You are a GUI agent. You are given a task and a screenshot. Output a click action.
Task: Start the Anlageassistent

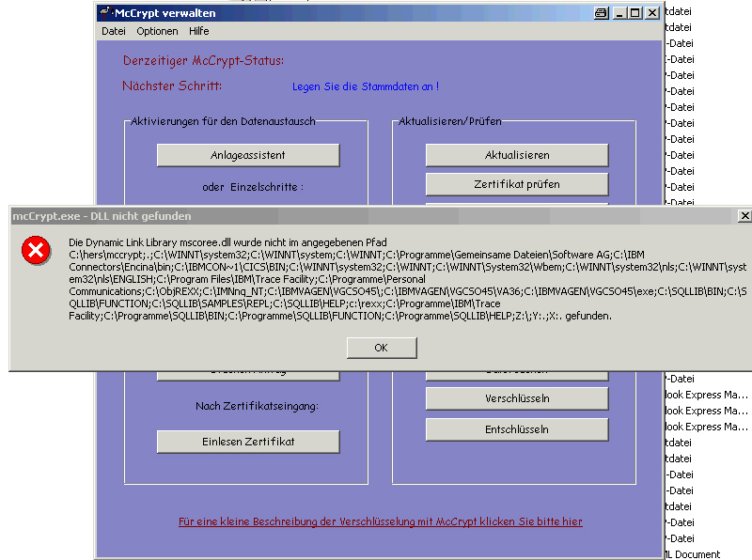pyautogui.click(x=248, y=155)
